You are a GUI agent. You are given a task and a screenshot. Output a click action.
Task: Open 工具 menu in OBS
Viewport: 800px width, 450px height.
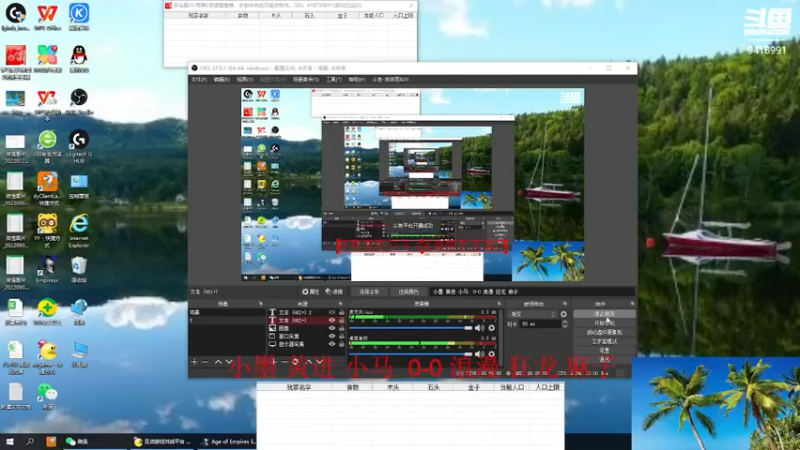pos(334,80)
